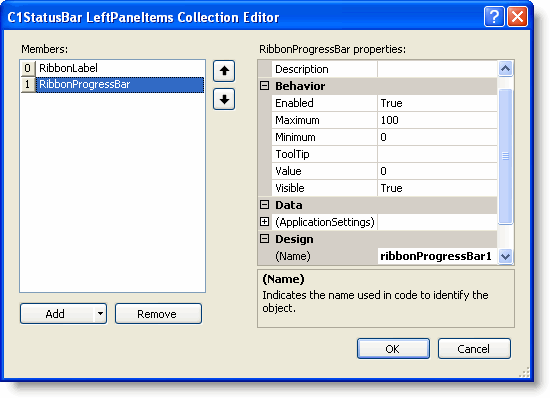Select the Value property label
This screenshot has height=398, width=550.
click(x=324, y=171)
